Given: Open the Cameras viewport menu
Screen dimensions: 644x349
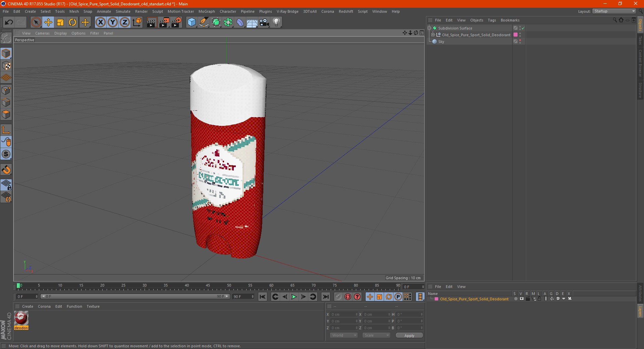Looking at the screenshot, I should coord(42,33).
